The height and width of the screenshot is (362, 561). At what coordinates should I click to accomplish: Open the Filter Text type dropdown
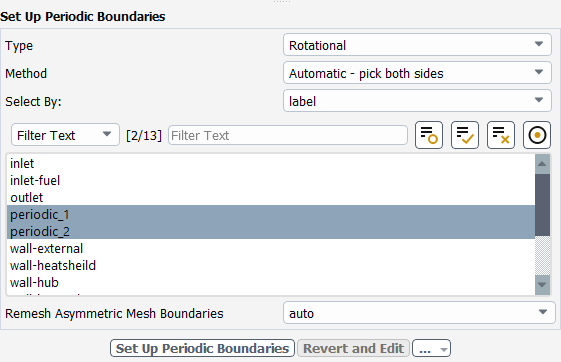click(x=65, y=135)
